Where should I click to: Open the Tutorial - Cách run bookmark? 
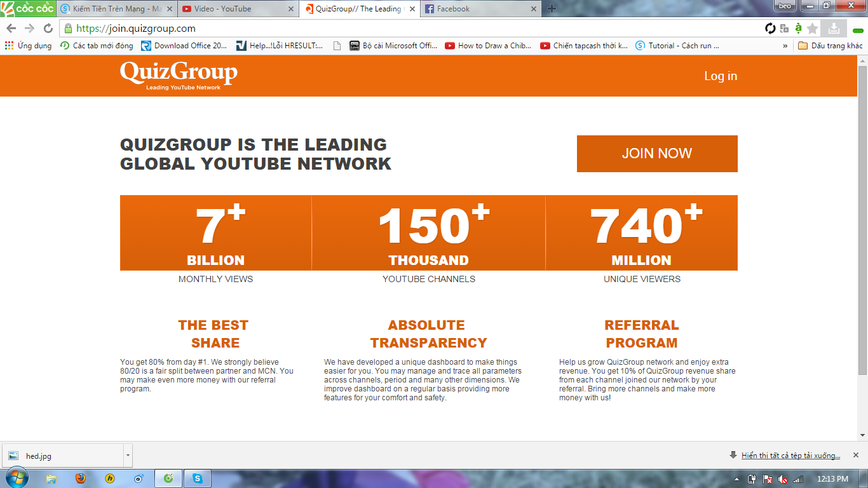[677, 46]
